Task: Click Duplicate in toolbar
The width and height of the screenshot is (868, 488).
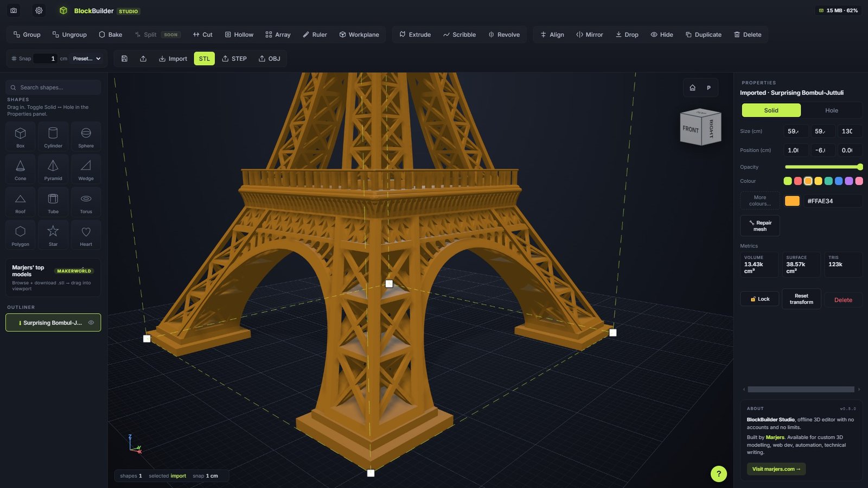Action: (x=704, y=34)
